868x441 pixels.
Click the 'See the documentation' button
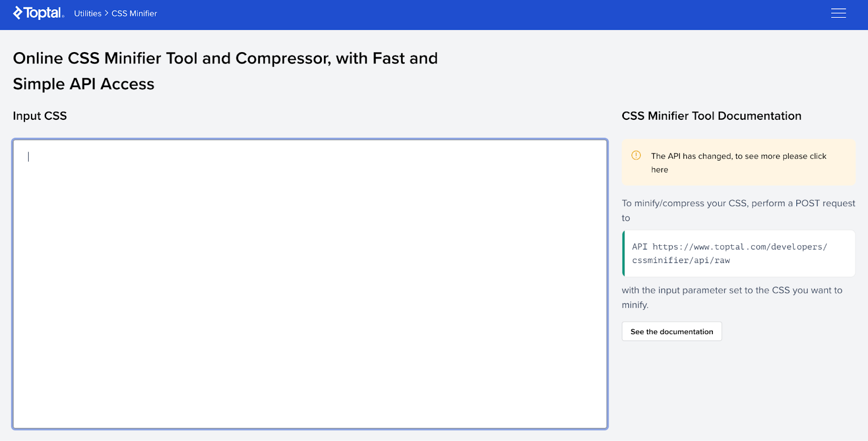[x=672, y=331]
